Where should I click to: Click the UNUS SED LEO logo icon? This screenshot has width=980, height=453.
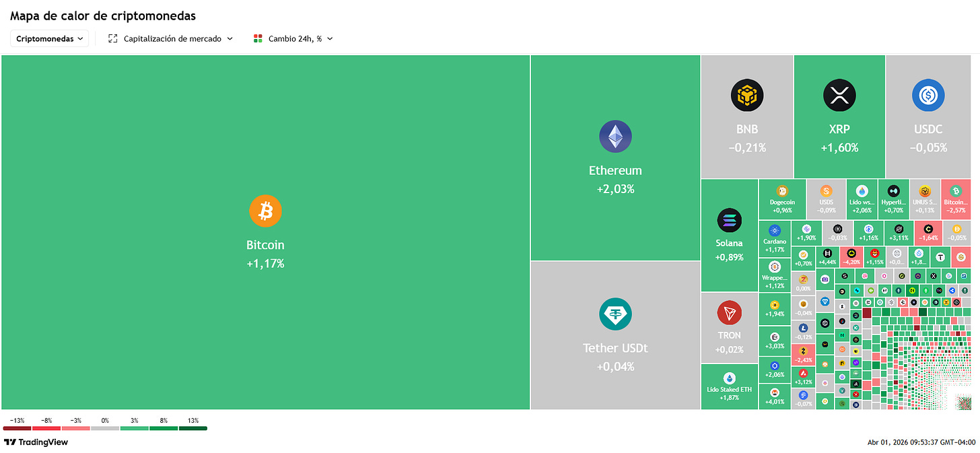(925, 190)
